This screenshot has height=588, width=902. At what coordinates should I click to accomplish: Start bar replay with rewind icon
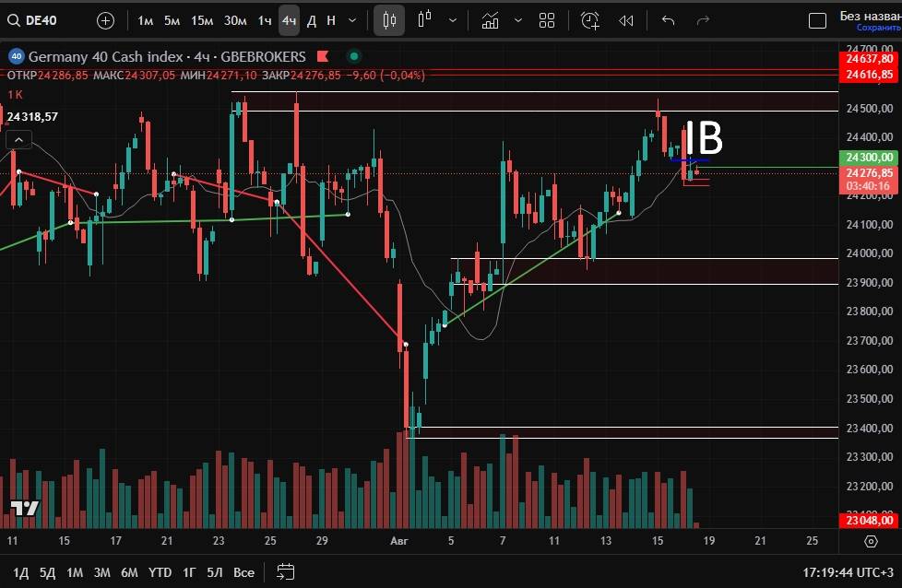coord(626,20)
